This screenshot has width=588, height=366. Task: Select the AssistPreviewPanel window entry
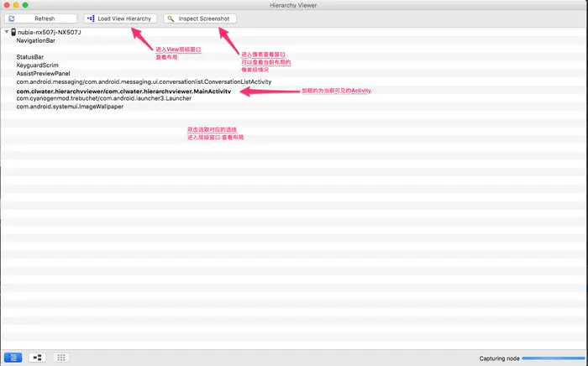coord(43,73)
